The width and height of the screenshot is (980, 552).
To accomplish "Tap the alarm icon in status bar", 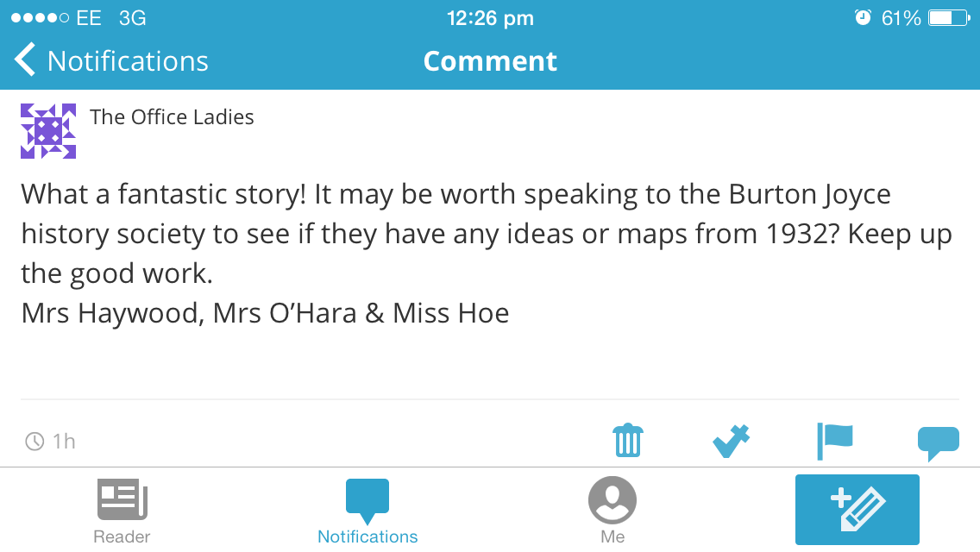I will point(863,18).
